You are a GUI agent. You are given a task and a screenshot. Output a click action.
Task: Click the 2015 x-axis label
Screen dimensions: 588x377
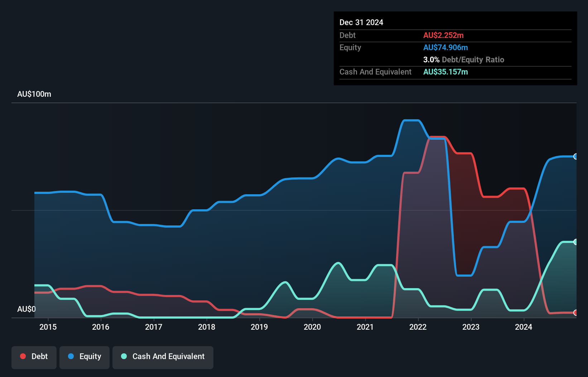(48, 327)
